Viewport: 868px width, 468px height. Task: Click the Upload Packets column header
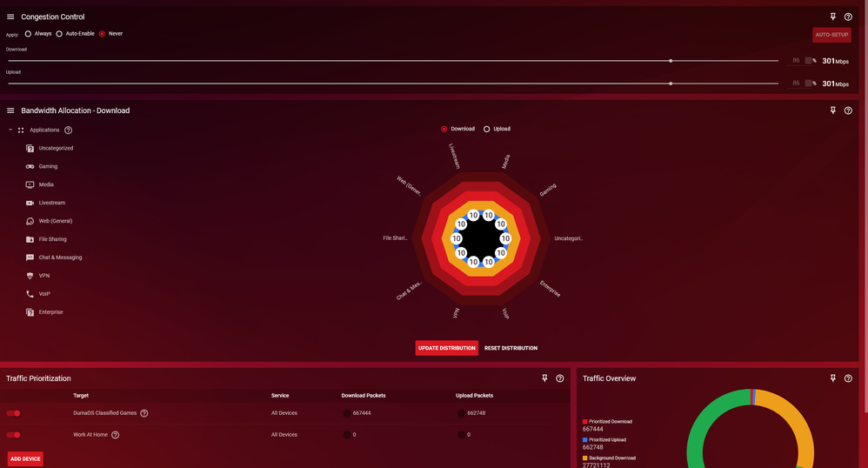click(474, 396)
